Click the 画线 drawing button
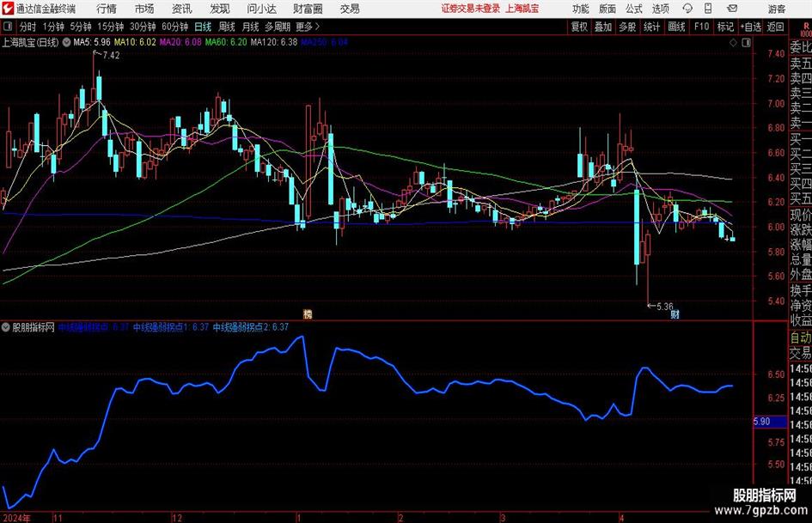 (677, 27)
